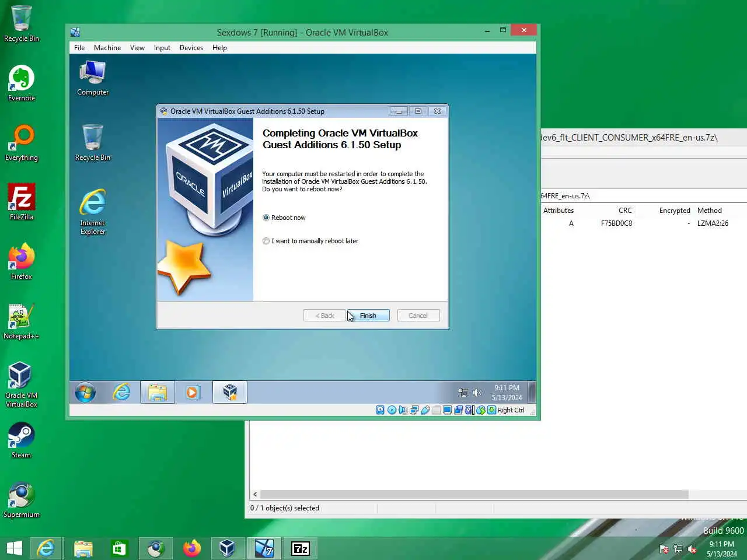
Task: Click the host Windows Start button
Action: coord(15,548)
